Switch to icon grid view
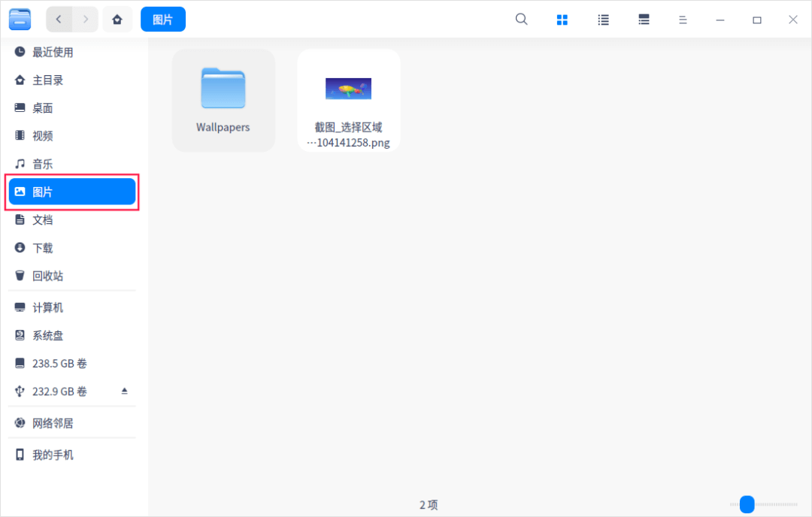The width and height of the screenshot is (812, 517). tap(562, 20)
